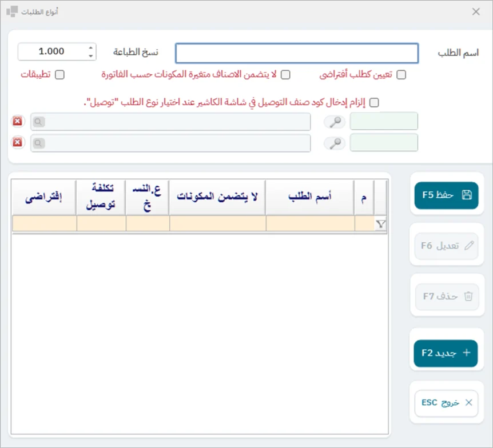Click the filter cell under ع.النسخ
493x448 pixels.
point(148,223)
